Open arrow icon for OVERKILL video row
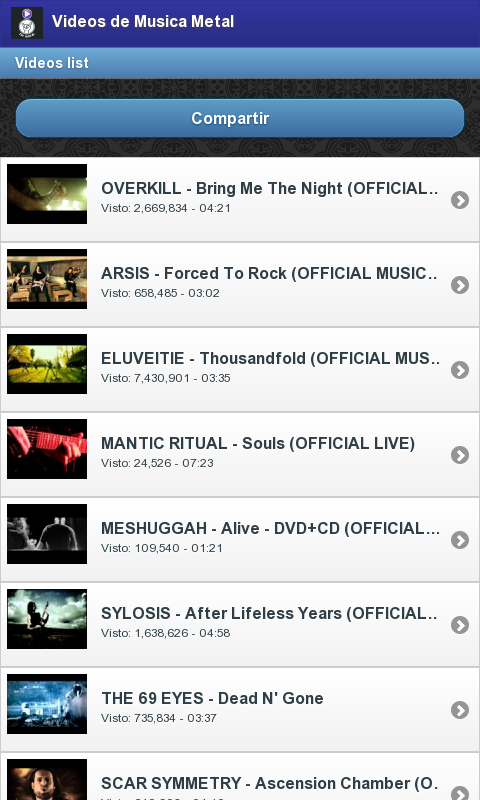This screenshot has width=480, height=800. (x=460, y=200)
